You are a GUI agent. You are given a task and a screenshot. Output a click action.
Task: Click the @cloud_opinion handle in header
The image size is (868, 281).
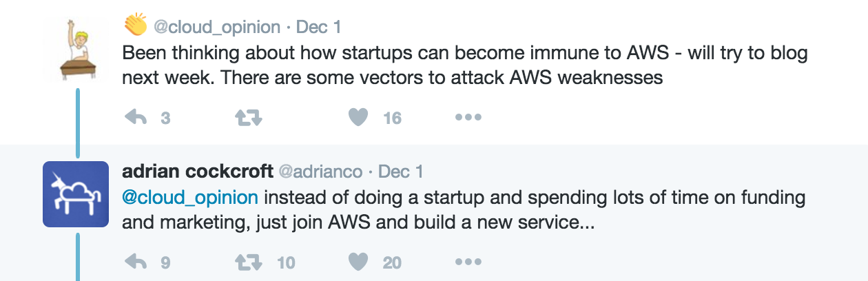[x=216, y=28]
